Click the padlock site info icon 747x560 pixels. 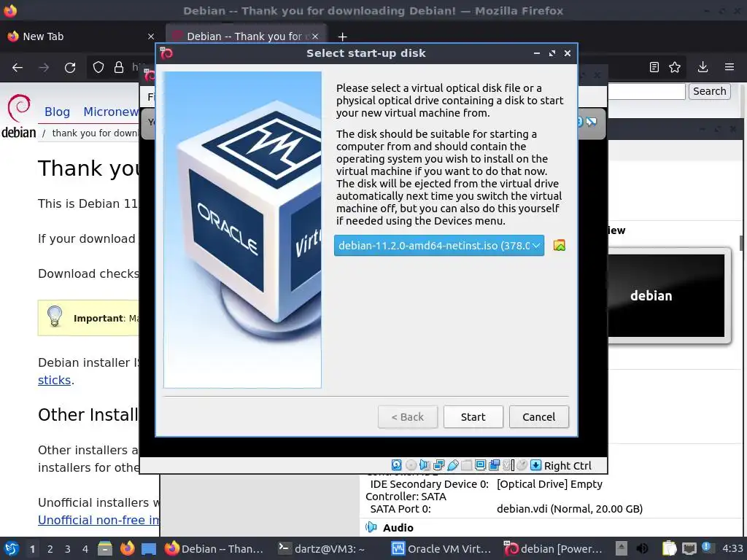pyautogui.click(x=119, y=68)
